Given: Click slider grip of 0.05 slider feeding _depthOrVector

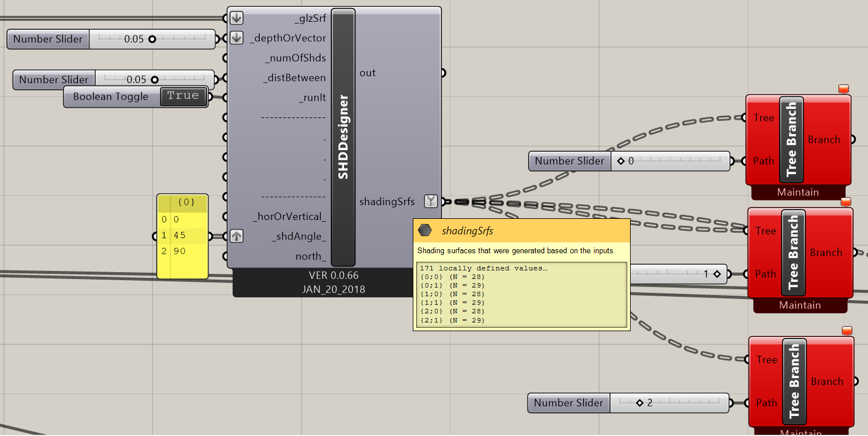Looking at the screenshot, I should point(152,40).
